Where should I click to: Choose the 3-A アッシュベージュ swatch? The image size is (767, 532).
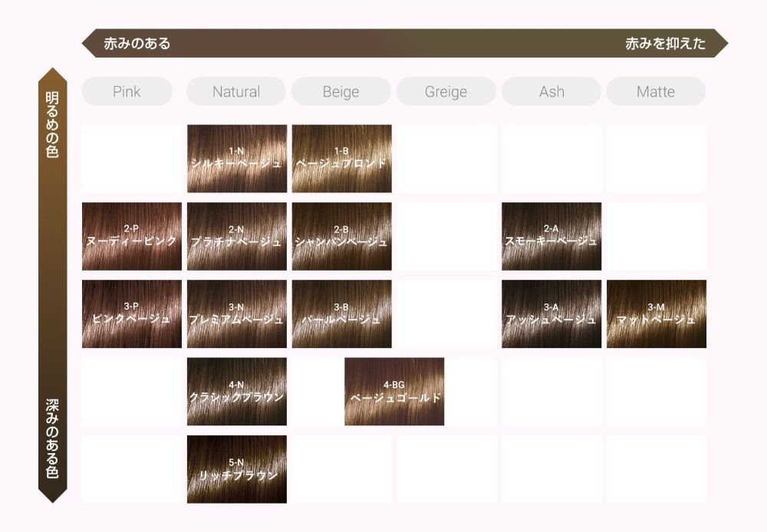click(x=551, y=314)
